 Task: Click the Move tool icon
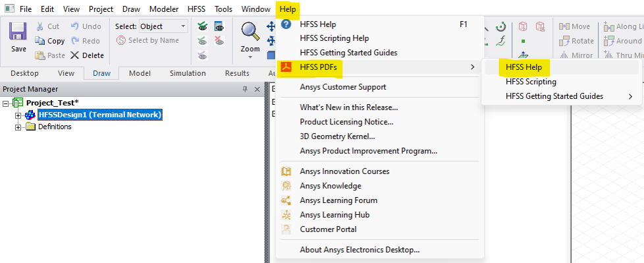[564, 26]
